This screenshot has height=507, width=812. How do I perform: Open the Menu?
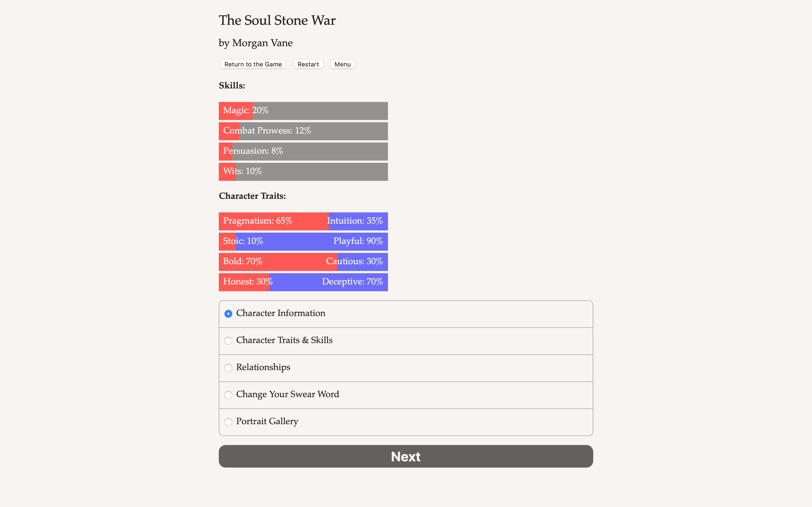coord(342,64)
